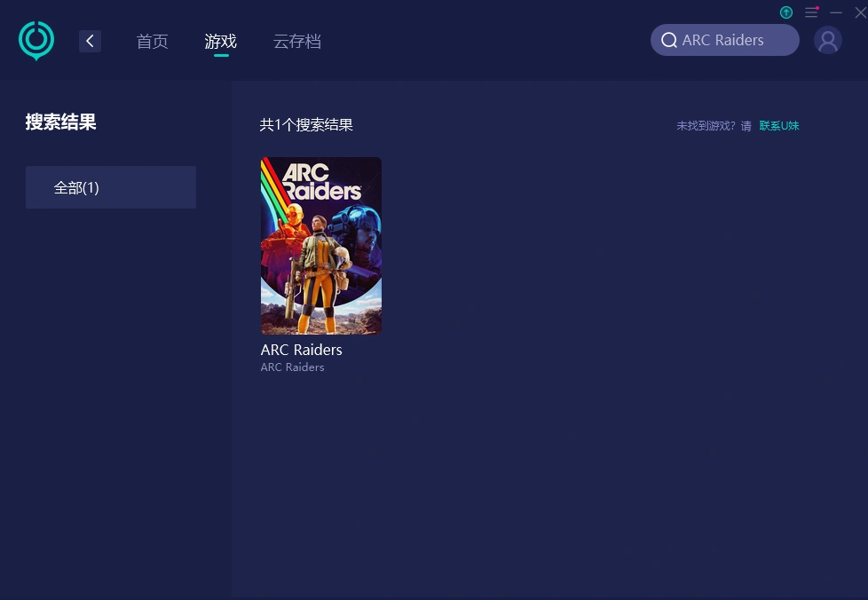The height and width of the screenshot is (600, 868).
Task: Open the hamburger menu icon
Action: tap(811, 12)
